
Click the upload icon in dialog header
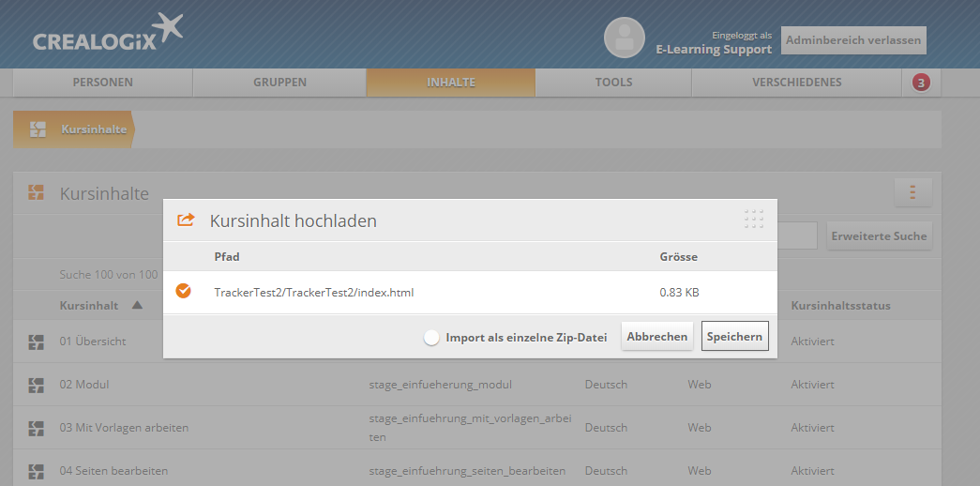tap(186, 220)
